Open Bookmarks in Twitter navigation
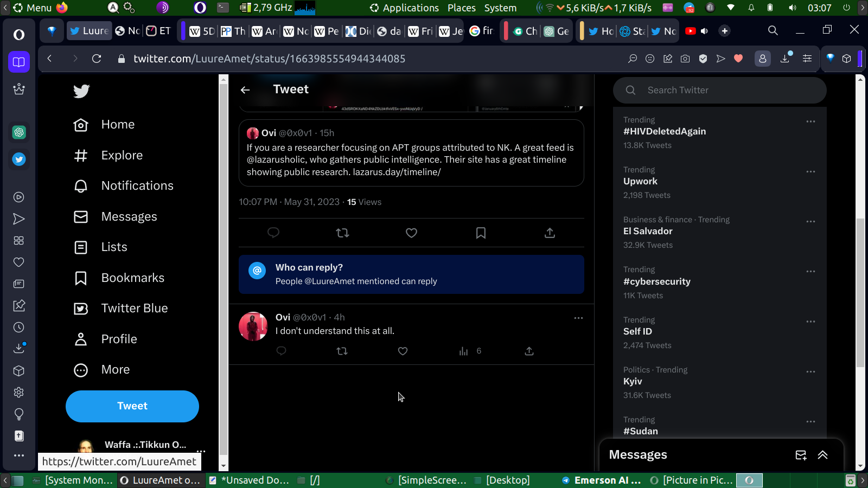 pyautogui.click(x=119, y=278)
